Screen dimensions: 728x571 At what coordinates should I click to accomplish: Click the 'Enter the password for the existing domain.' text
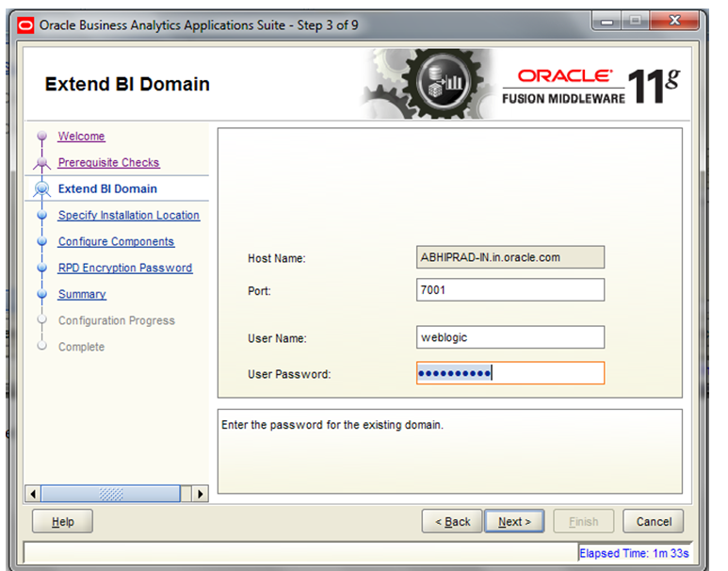click(332, 425)
